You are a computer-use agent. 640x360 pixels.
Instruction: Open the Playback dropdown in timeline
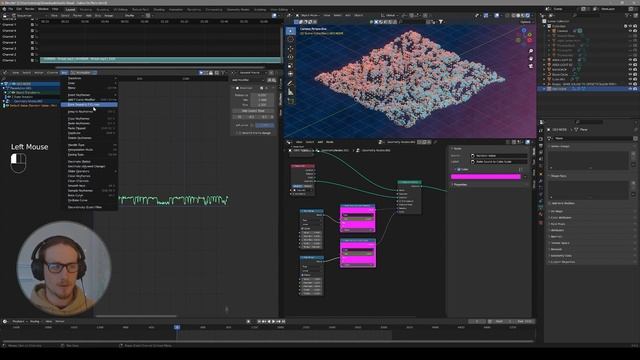[x=18, y=322]
